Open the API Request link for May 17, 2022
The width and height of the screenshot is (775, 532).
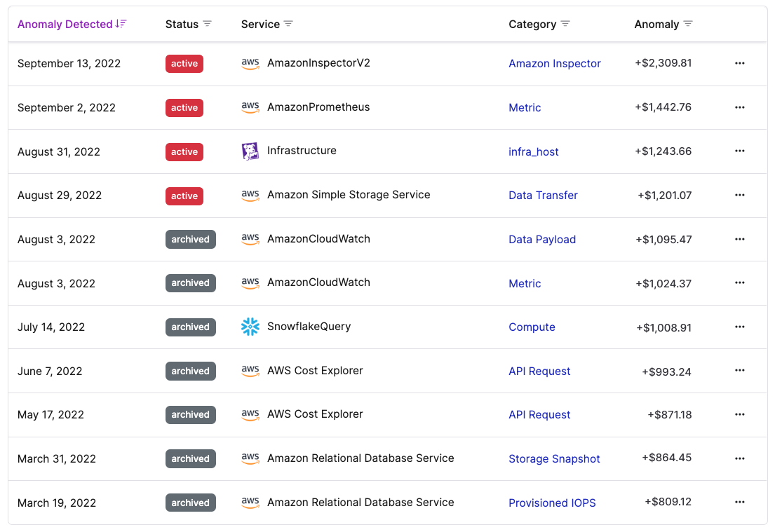(539, 415)
